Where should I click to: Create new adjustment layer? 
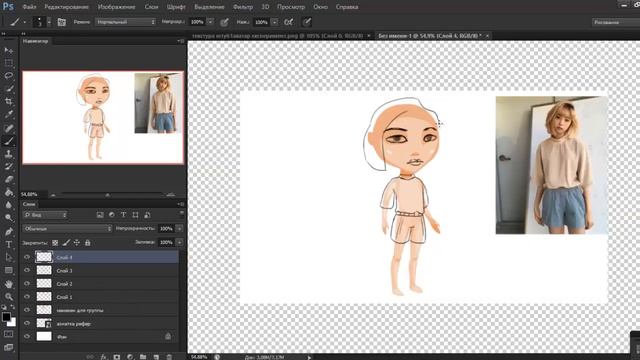[x=130, y=357]
